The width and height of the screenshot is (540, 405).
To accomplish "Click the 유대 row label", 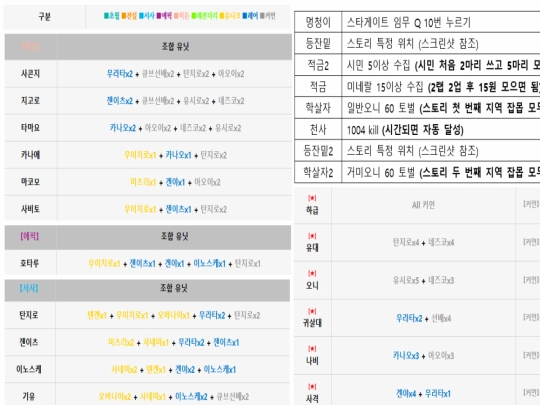I will 312,248.
